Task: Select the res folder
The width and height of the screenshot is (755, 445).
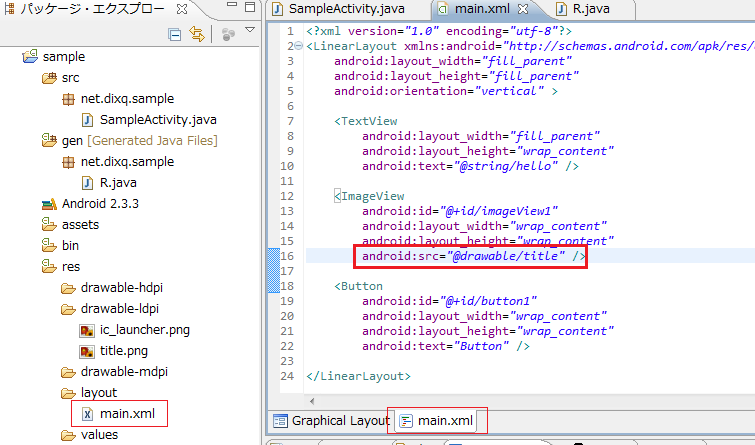Action: (x=71, y=267)
